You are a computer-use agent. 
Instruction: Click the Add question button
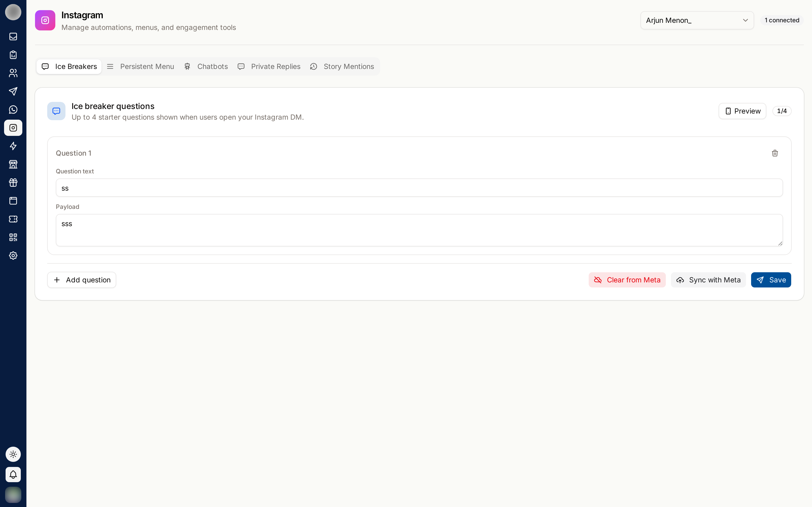click(81, 280)
